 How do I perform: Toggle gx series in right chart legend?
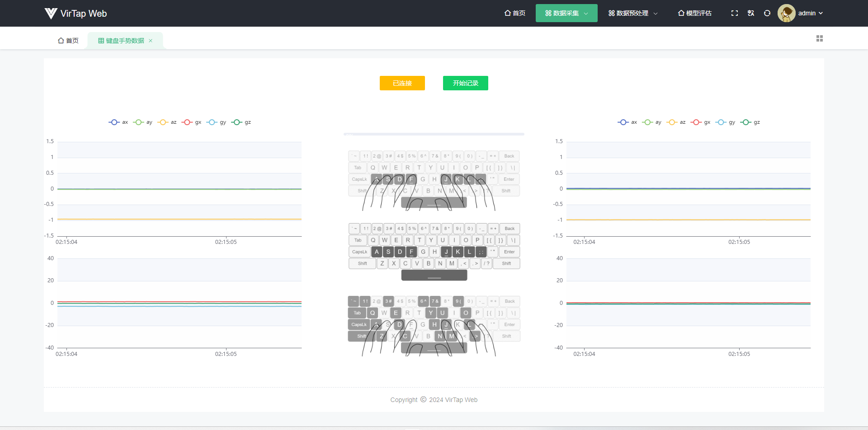click(x=701, y=122)
